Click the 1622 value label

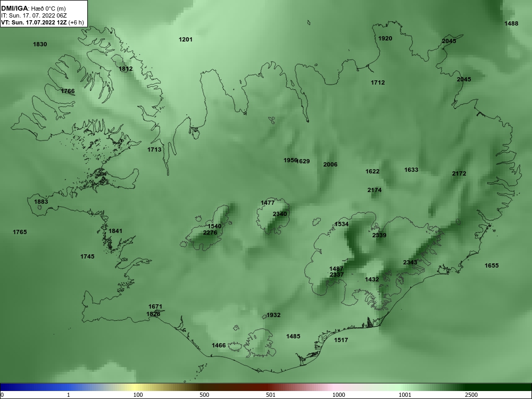click(372, 171)
